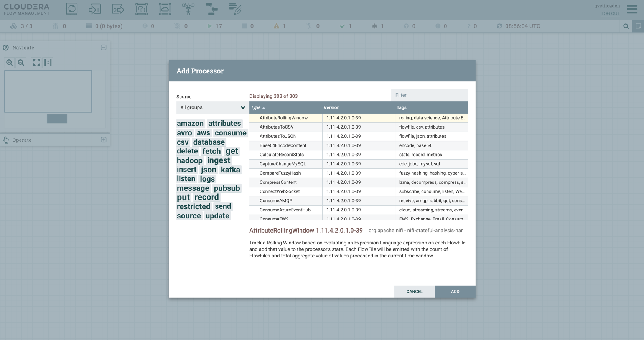Click the CANCEL button
The width and height of the screenshot is (644, 340).
point(414,292)
